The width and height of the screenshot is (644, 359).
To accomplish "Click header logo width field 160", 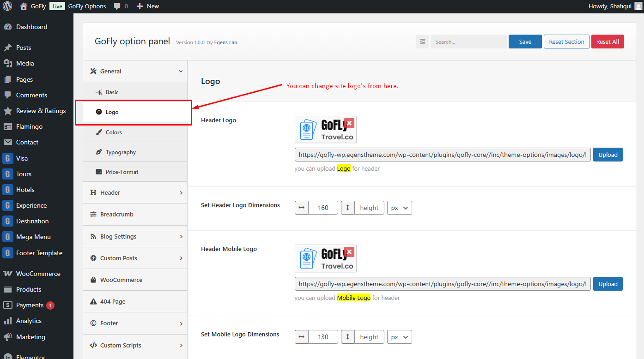I will tap(323, 208).
